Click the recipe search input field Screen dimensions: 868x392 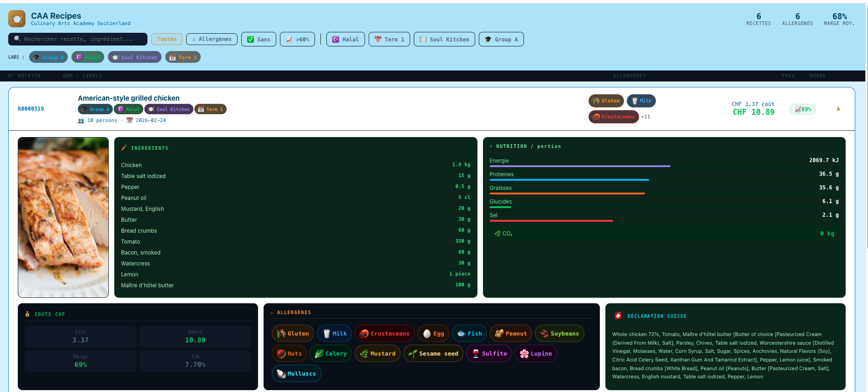[78, 39]
